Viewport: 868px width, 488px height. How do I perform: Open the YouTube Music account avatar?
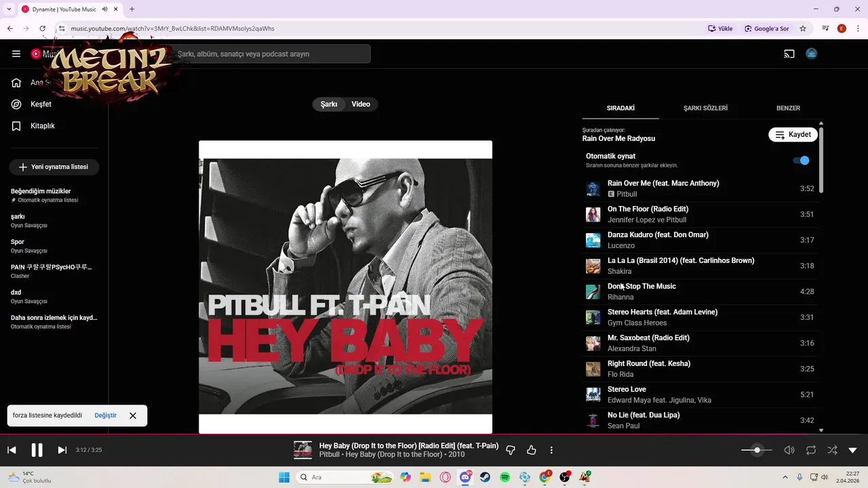point(812,54)
